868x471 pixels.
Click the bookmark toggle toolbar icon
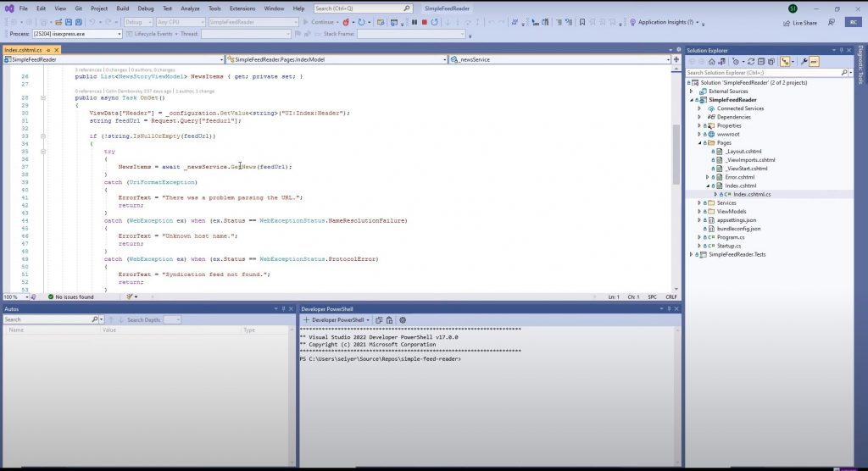581,22
